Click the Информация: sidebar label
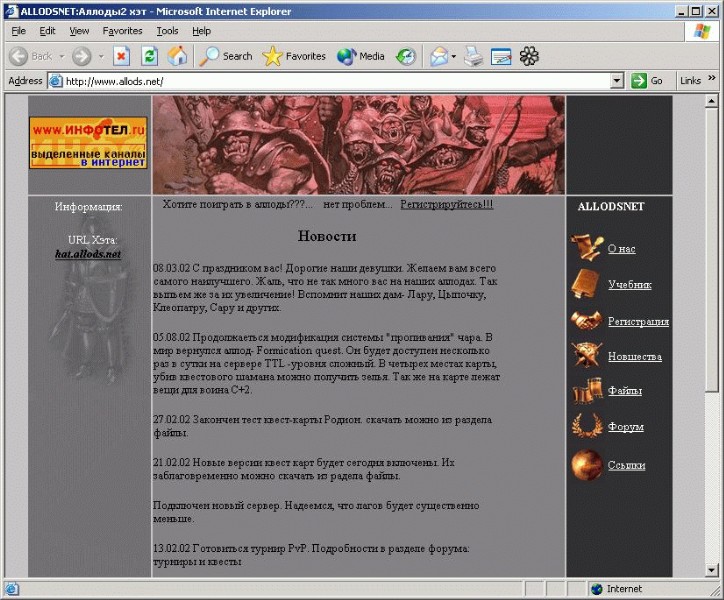Viewport: 724px width, 600px height. [x=89, y=206]
